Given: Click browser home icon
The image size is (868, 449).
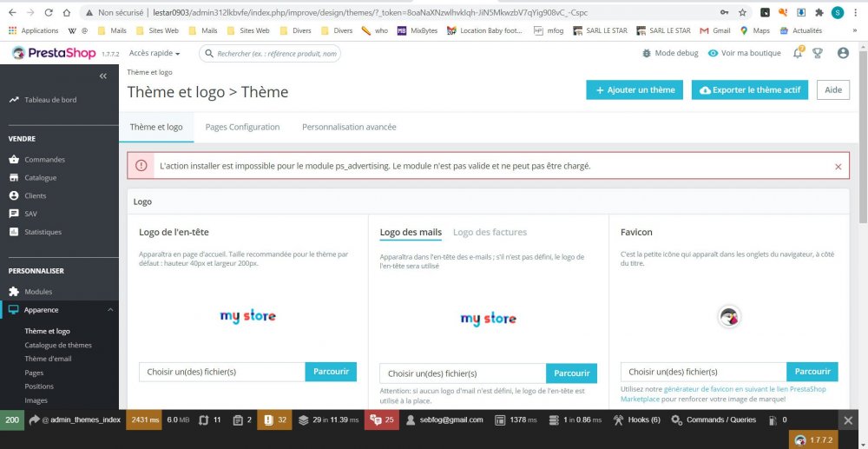Looking at the screenshot, I should pos(67,12).
